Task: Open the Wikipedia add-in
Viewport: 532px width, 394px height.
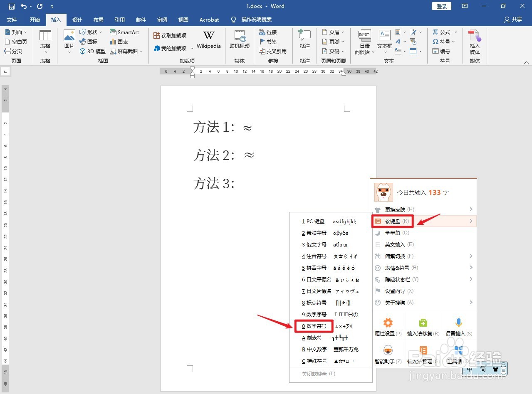Action: 209,40
